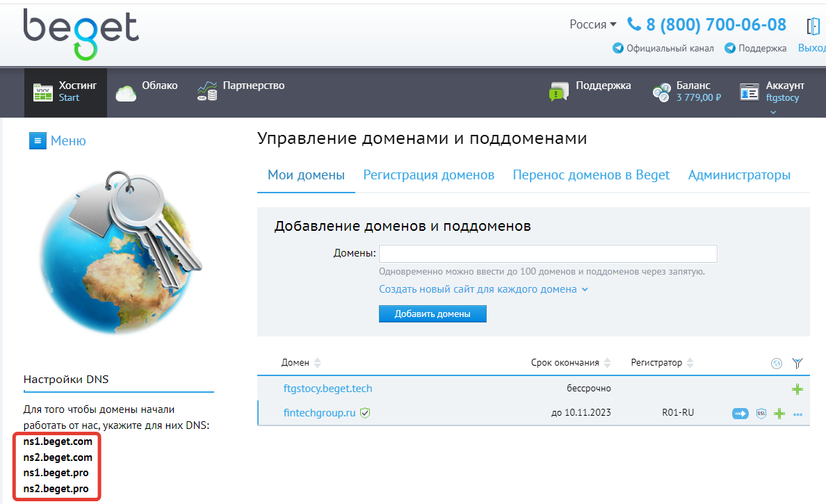Switch to Перенос доменов в Beget tab
This screenshot has height=504, width=826.
tap(591, 175)
